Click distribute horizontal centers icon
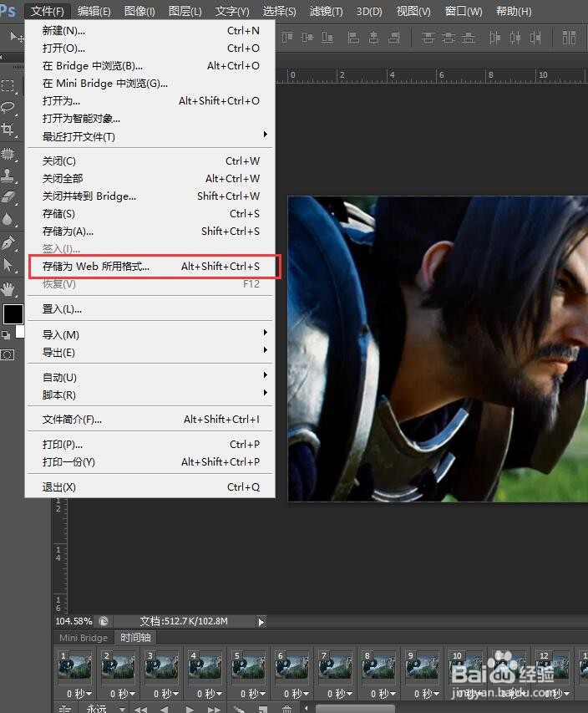The image size is (588, 713). 515,38
